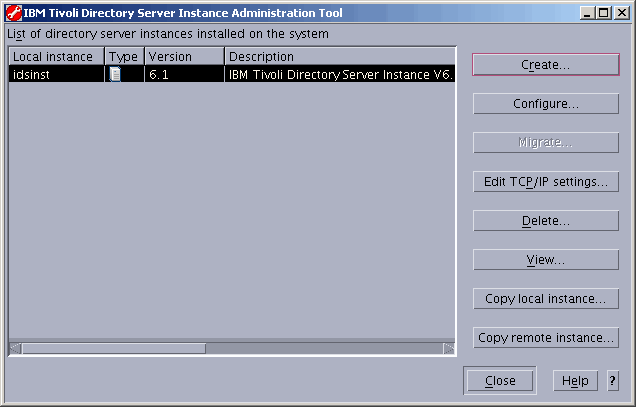Click the Version column header
Image resolution: width=636 pixels, height=407 pixels.
click(x=184, y=57)
